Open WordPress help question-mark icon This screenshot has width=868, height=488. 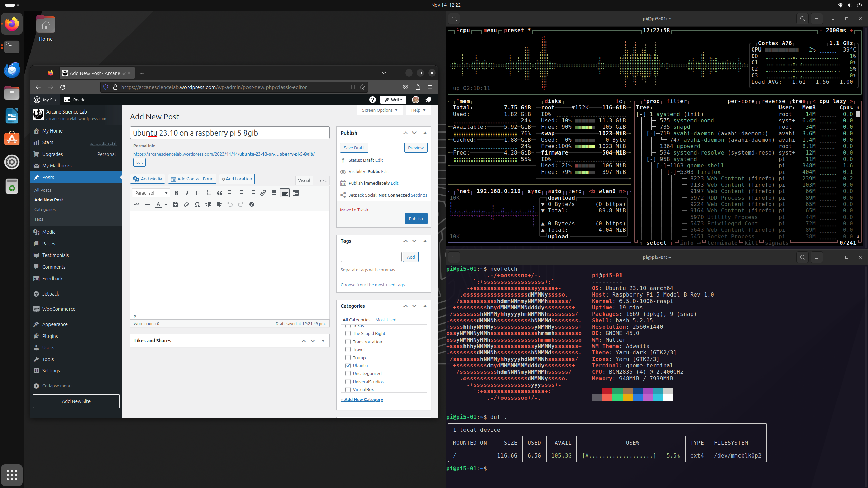373,100
